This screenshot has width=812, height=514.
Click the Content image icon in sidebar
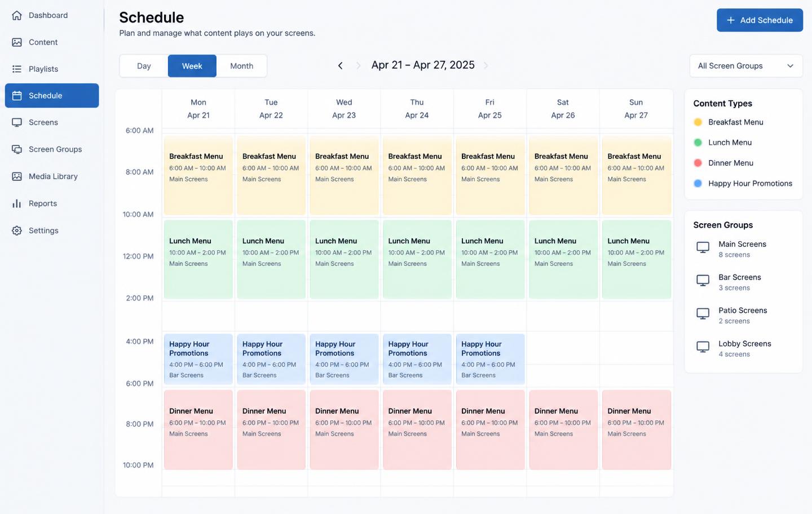17,42
